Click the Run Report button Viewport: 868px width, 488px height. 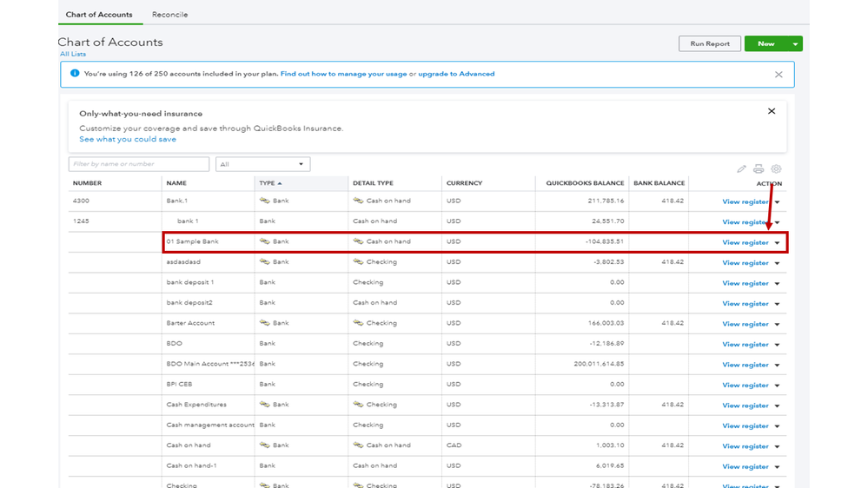(x=709, y=43)
